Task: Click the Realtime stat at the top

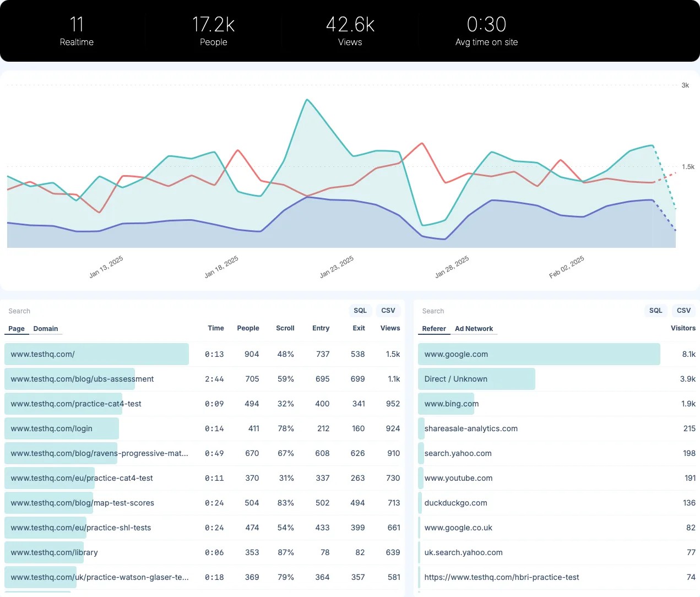Action: 77,31
